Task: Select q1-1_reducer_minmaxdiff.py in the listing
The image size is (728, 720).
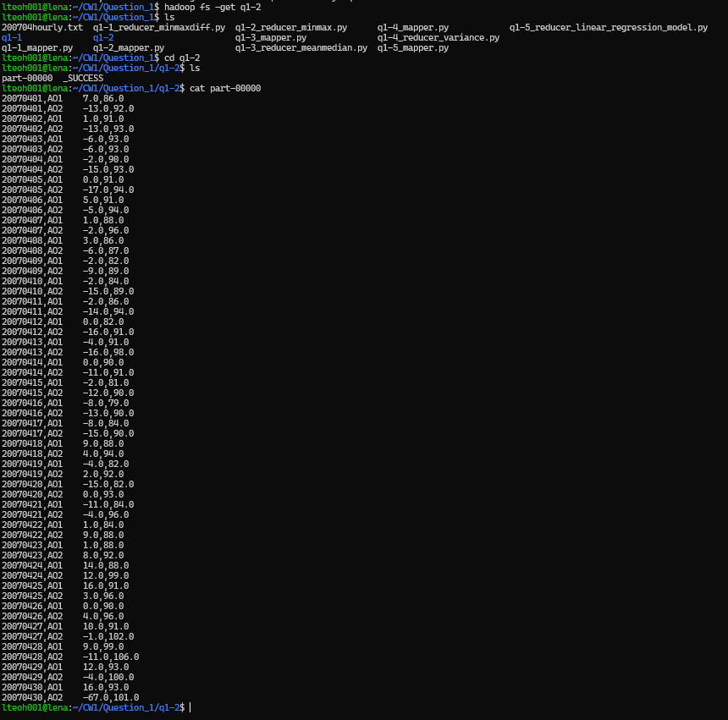Action: [x=159, y=27]
